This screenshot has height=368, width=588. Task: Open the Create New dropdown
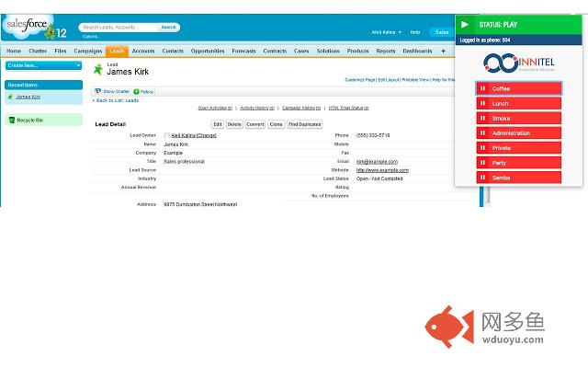[x=43, y=65]
